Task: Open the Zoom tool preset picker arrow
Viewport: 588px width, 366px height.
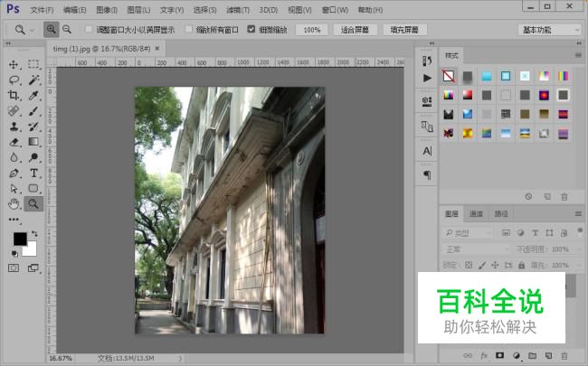Action: click(33, 30)
